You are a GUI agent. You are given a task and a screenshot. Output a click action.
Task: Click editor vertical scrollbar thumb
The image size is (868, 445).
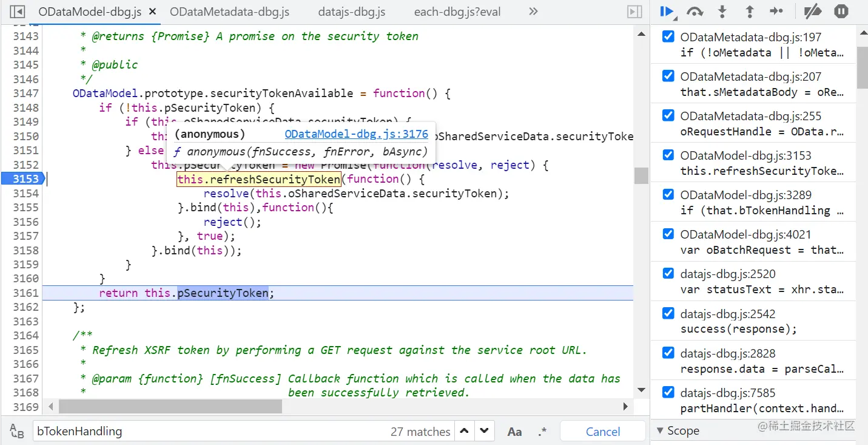(641, 175)
